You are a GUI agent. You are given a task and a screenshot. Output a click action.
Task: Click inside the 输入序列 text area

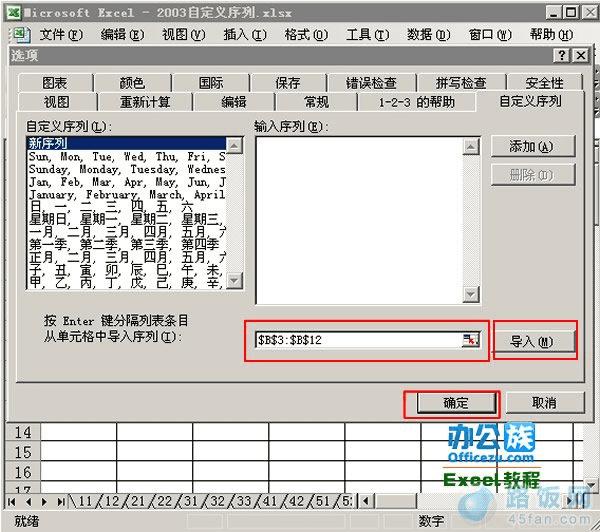[359, 220]
